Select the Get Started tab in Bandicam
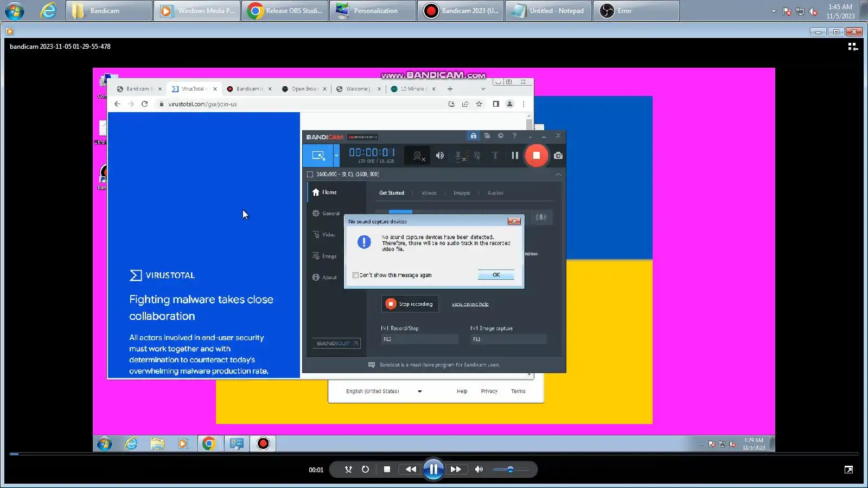 coord(392,193)
